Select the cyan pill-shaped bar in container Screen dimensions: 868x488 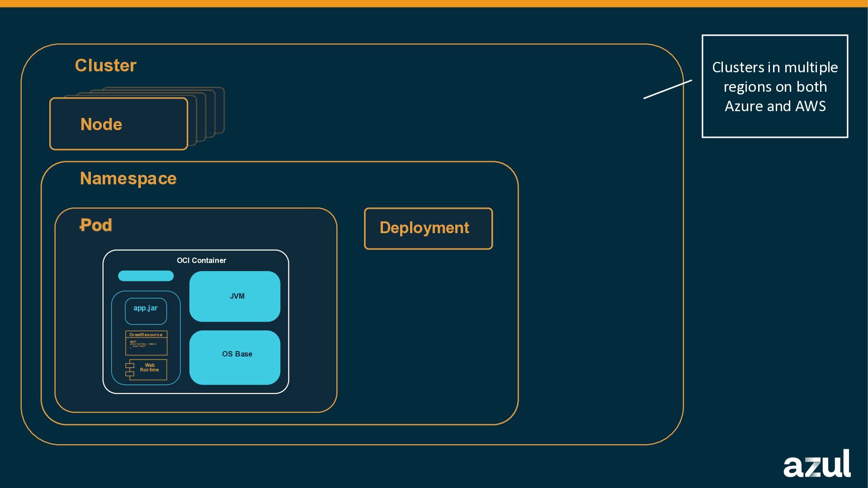click(146, 276)
